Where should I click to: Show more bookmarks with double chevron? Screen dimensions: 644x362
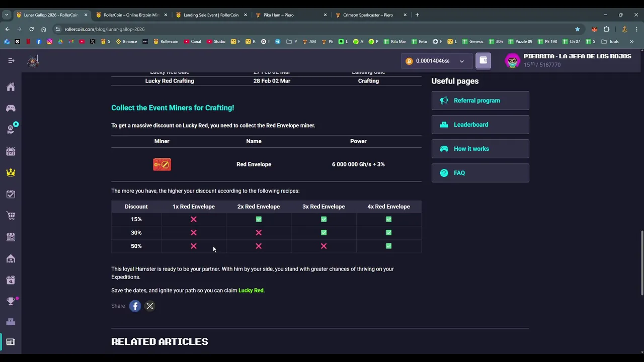tap(631, 42)
